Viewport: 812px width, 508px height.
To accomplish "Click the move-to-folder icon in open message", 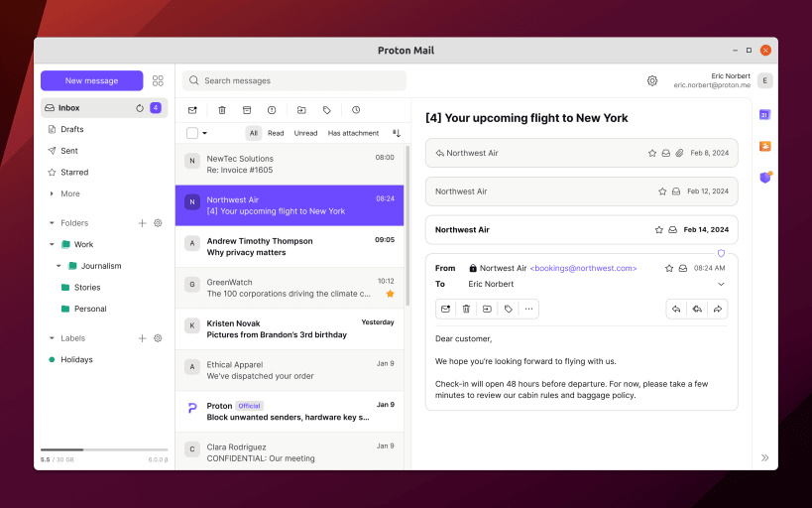I will pyautogui.click(x=487, y=309).
